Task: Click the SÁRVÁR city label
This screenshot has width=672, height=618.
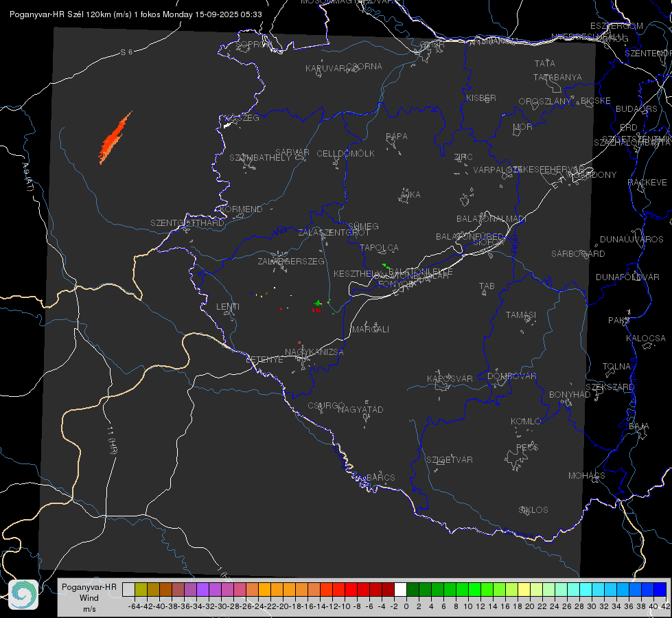Action: pyautogui.click(x=292, y=152)
